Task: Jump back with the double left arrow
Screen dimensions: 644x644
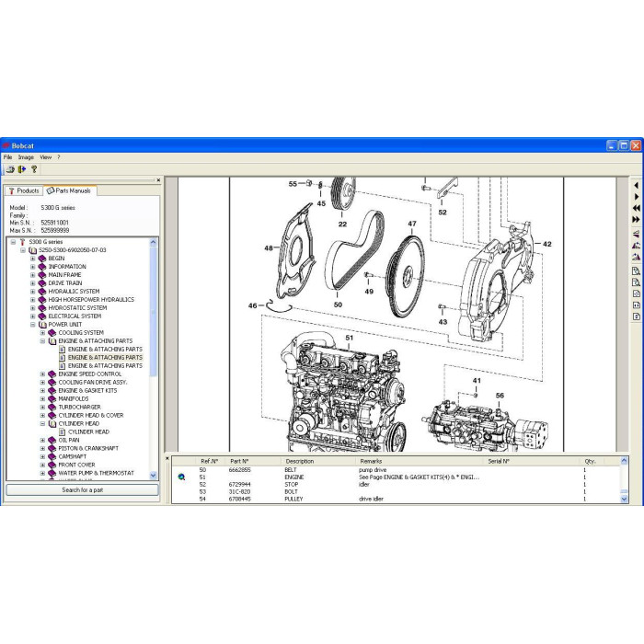Action: (x=637, y=208)
